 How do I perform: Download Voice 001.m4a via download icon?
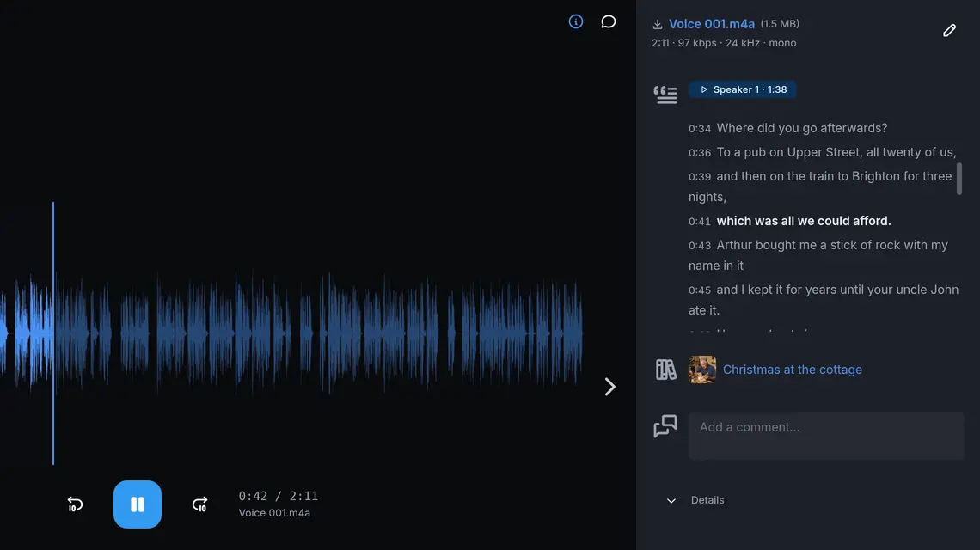pos(658,24)
